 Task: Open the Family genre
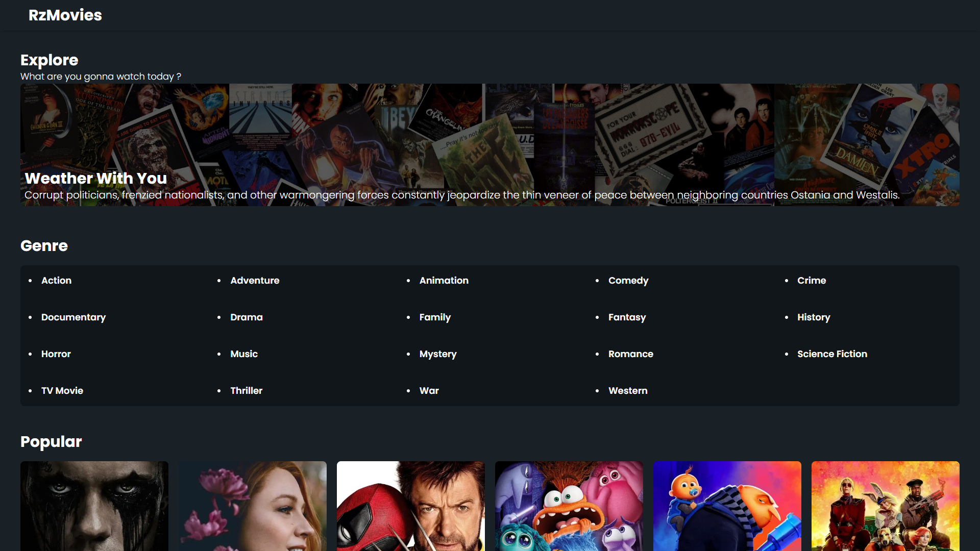(x=434, y=317)
